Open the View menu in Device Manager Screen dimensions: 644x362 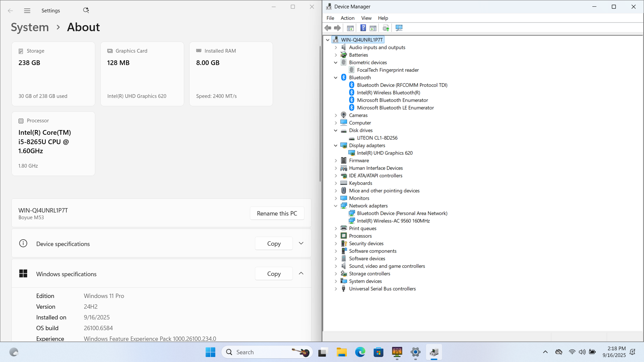point(366,18)
